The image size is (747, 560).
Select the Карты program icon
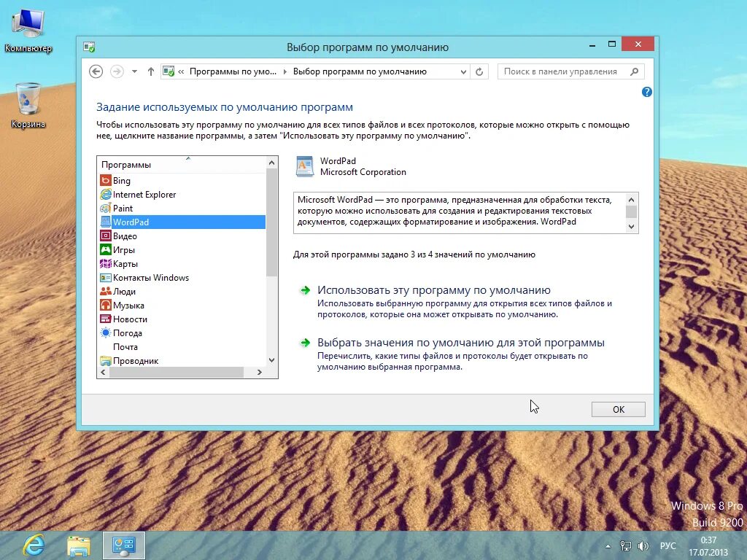coord(105,263)
